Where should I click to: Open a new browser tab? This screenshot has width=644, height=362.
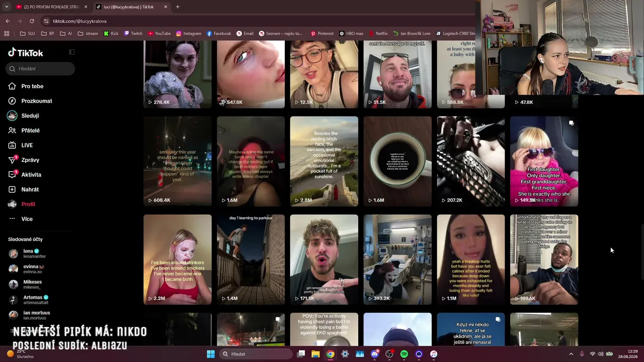[x=178, y=7]
